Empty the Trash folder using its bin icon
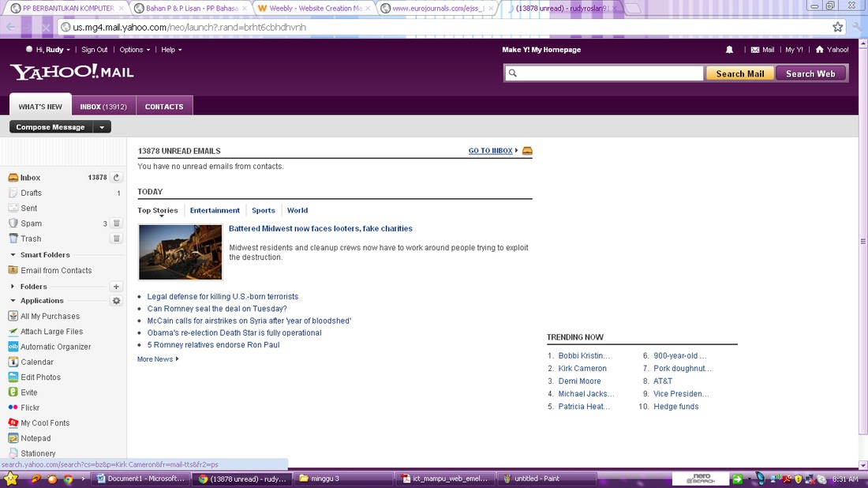 tap(116, 238)
